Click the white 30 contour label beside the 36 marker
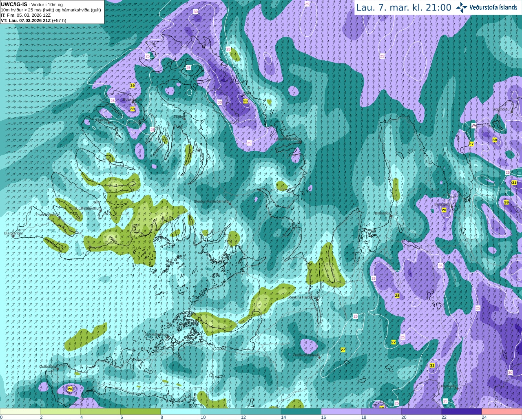 click(220, 102)
